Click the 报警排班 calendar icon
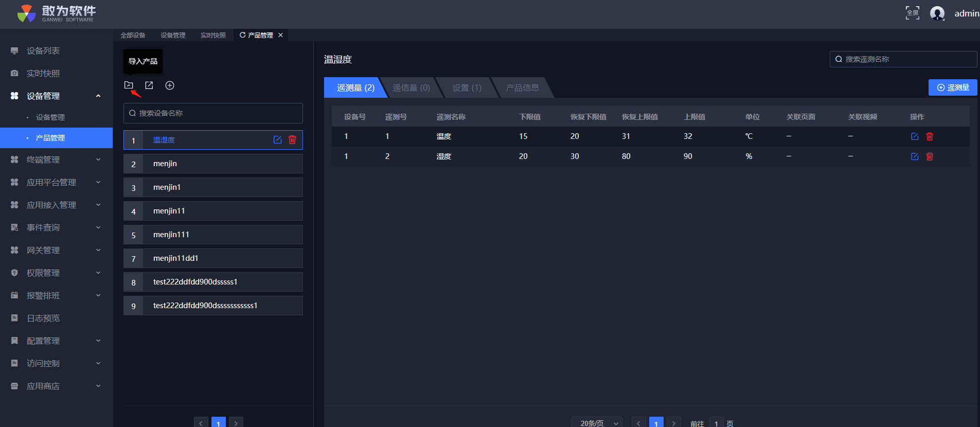The height and width of the screenshot is (427, 980). tap(14, 296)
